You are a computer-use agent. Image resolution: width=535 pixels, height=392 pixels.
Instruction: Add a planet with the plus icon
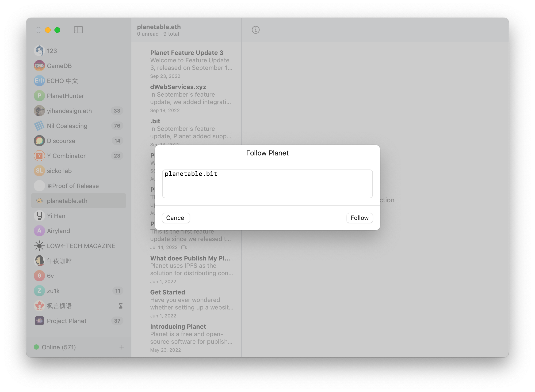[122, 347]
